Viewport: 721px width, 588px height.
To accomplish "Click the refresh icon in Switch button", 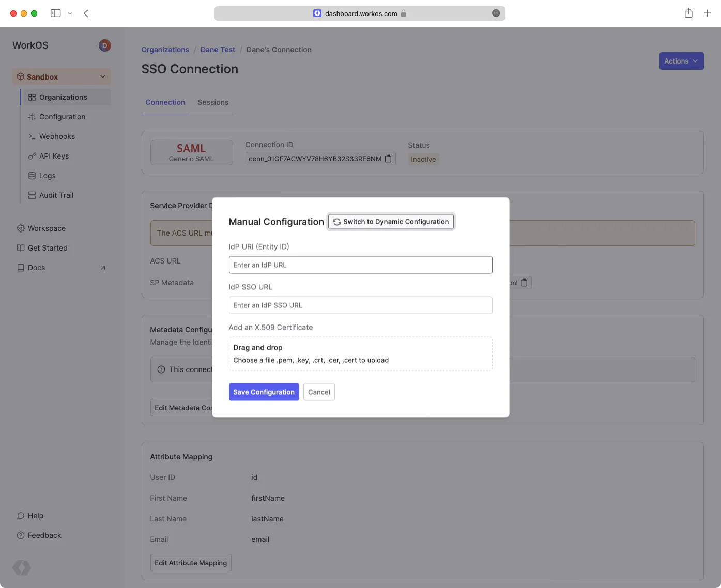I will click(x=337, y=222).
